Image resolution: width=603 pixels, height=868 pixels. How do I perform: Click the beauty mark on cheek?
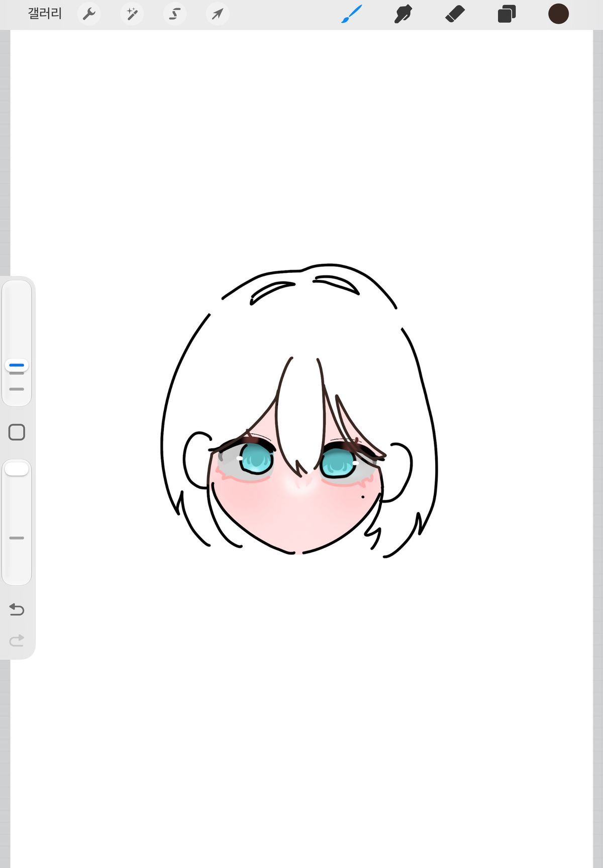363,498
